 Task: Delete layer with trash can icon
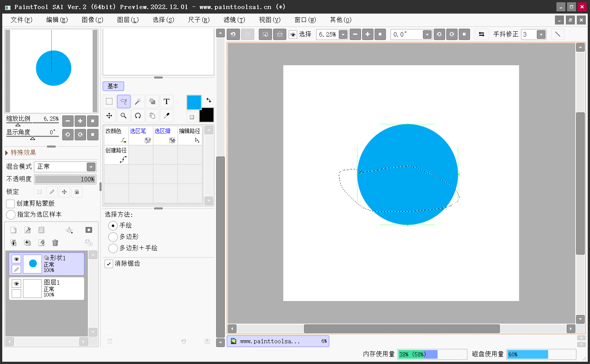point(55,243)
